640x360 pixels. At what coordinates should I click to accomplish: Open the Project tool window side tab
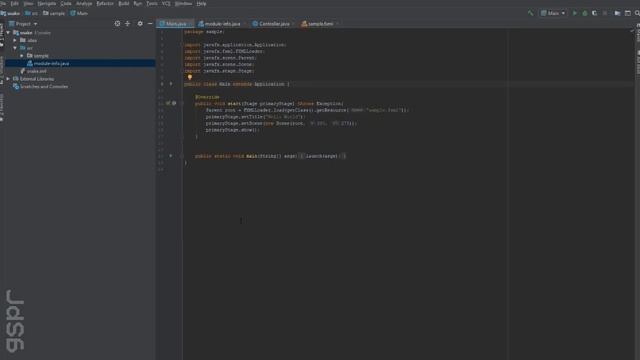(2, 35)
